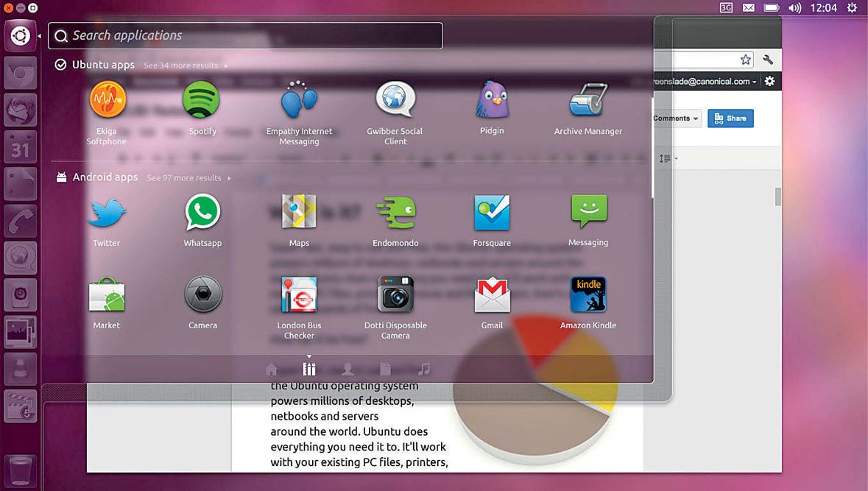868x491 pixels.
Task: Click the gear icon beside the canonical.com account
Action: 769,82
